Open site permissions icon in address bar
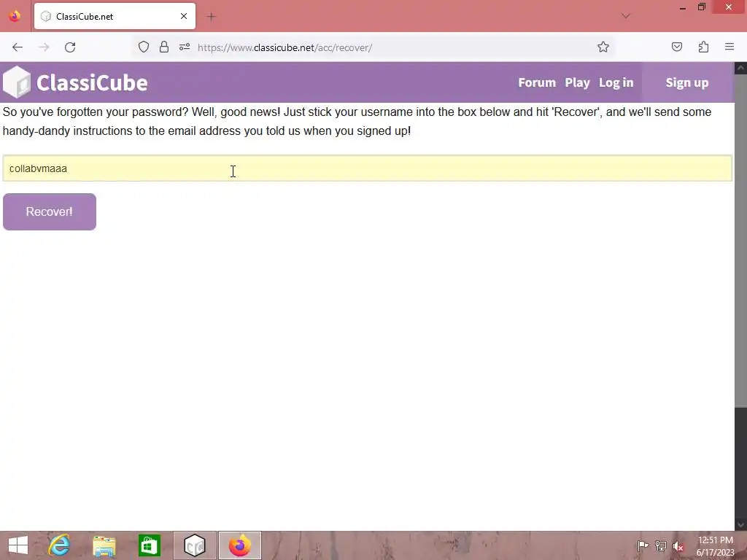 (x=185, y=47)
